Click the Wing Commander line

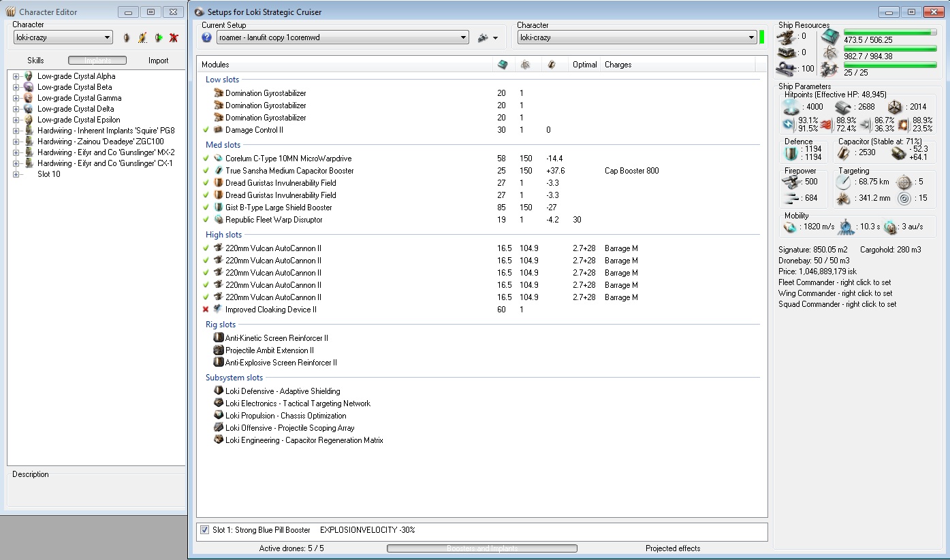836,293
